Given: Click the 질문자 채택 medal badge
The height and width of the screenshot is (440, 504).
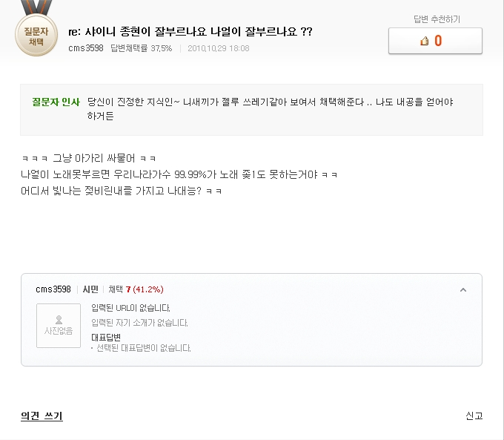Looking at the screenshot, I should tap(36, 35).
